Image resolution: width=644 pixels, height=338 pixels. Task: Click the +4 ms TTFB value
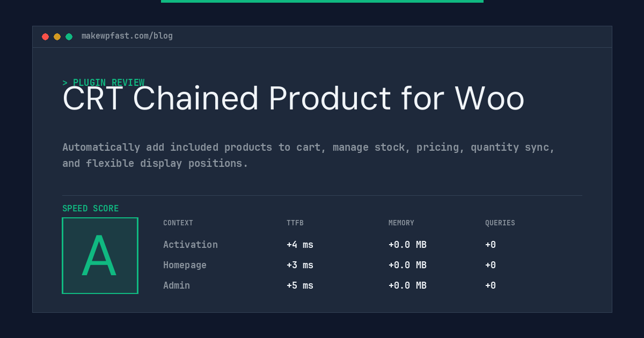click(300, 245)
